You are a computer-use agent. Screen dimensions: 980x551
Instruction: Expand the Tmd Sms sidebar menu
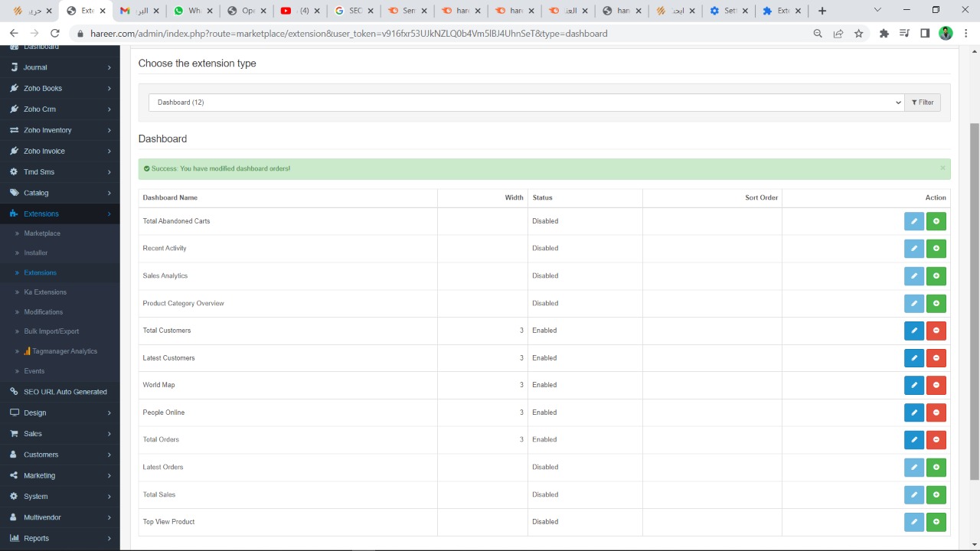pyautogui.click(x=60, y=172)
